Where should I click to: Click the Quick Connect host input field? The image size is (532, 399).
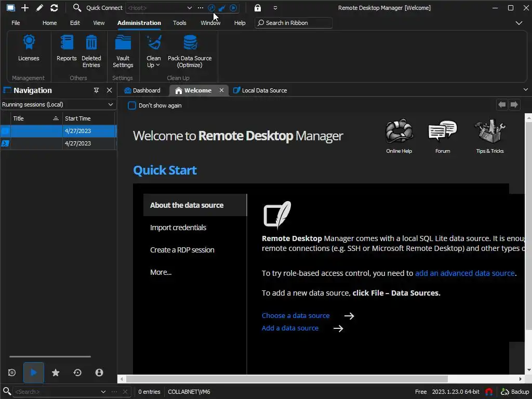155,8
